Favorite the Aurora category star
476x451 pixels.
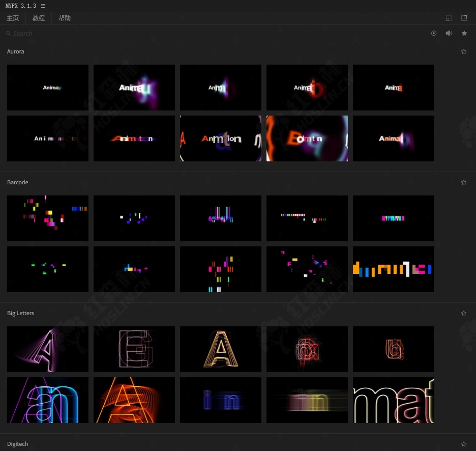pyautogui.click(x=464, y=51)
